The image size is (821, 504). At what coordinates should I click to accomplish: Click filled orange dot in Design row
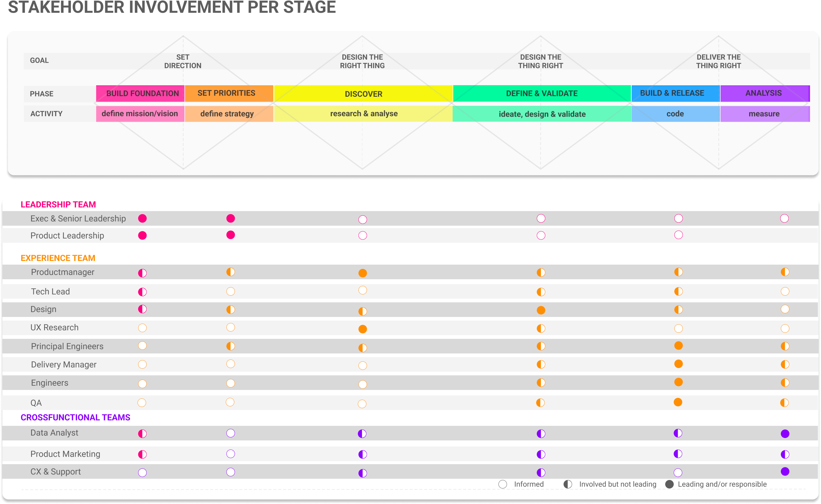(x=541, y=310)
